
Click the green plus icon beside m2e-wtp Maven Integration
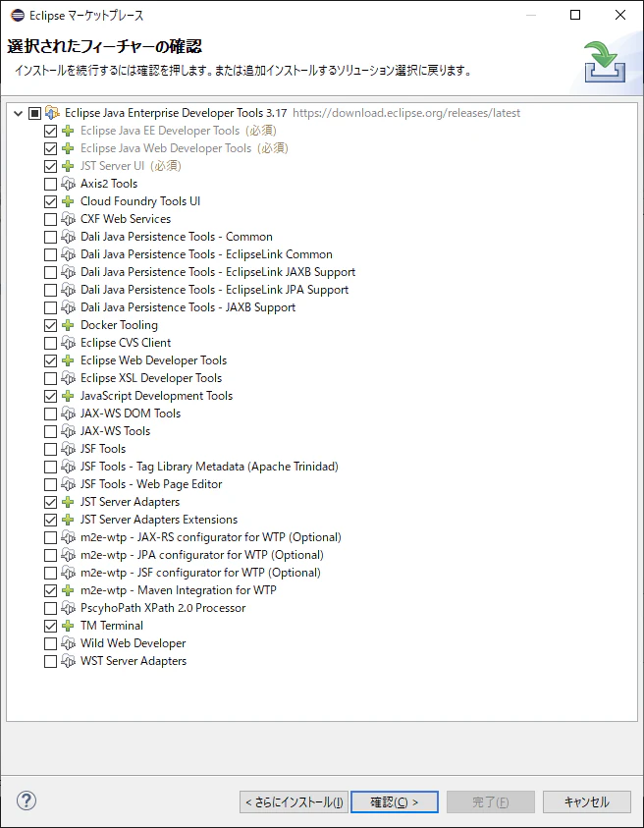pos(68,590)
